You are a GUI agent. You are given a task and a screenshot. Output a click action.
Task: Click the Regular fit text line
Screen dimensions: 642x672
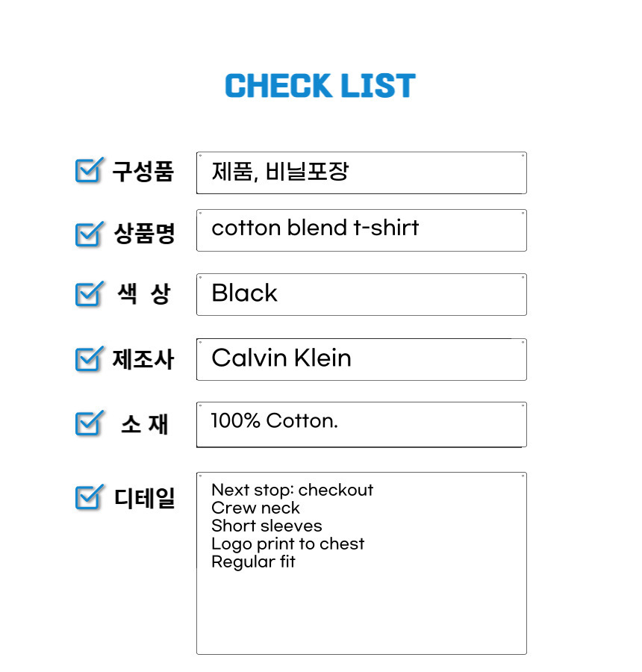pos(253,561)
